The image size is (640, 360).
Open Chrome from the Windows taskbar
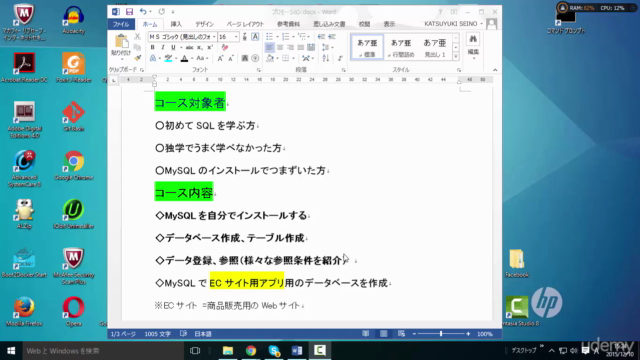[251, 351]
